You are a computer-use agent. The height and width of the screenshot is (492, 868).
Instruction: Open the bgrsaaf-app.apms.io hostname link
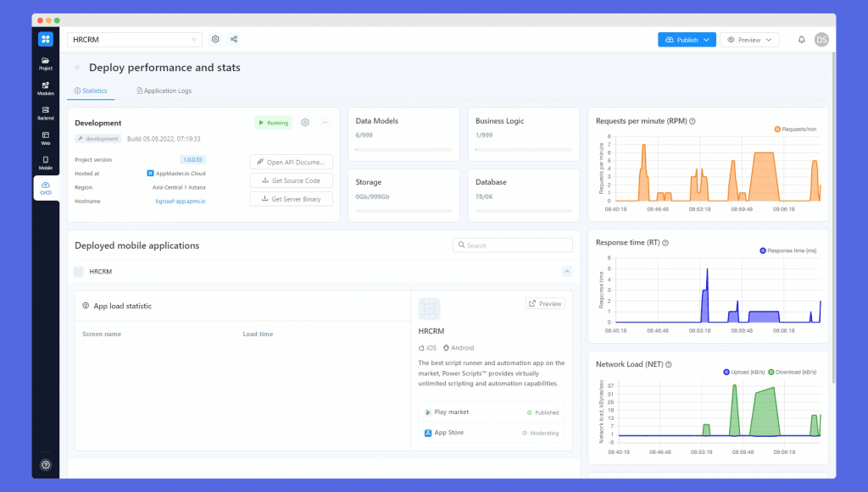[x=181, y=202]
